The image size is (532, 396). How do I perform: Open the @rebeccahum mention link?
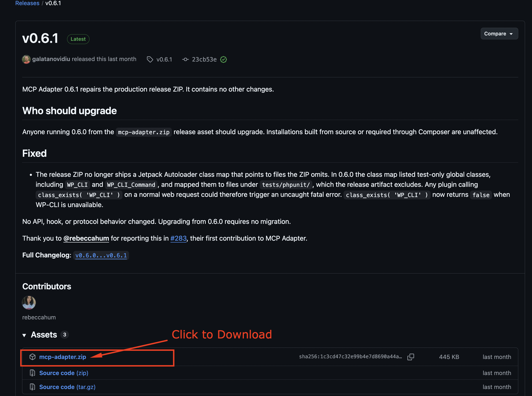(86, 238)
